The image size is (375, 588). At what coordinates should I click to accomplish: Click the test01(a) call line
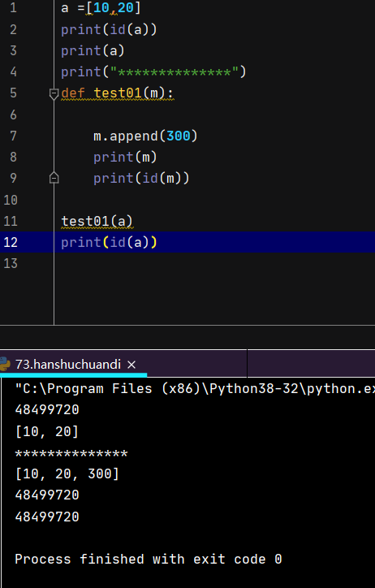coord(97,221)
